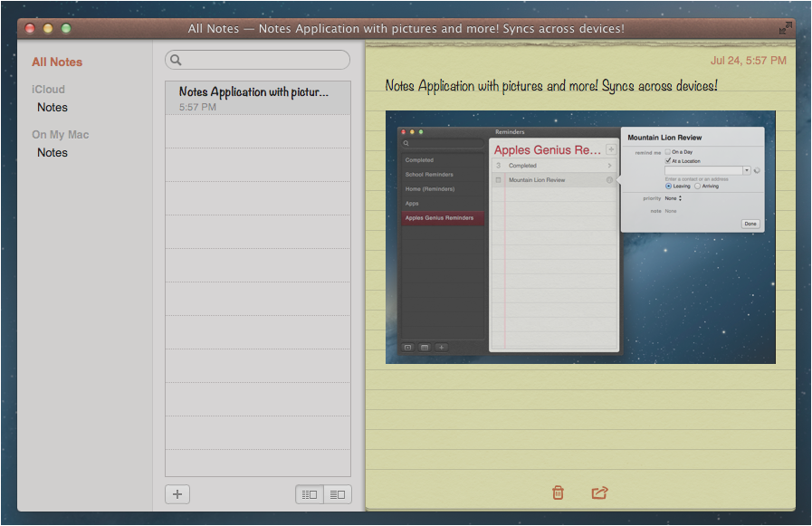Show the folder list three-pane view
This screenshot has height=526, width=812.
pos(310,494)
